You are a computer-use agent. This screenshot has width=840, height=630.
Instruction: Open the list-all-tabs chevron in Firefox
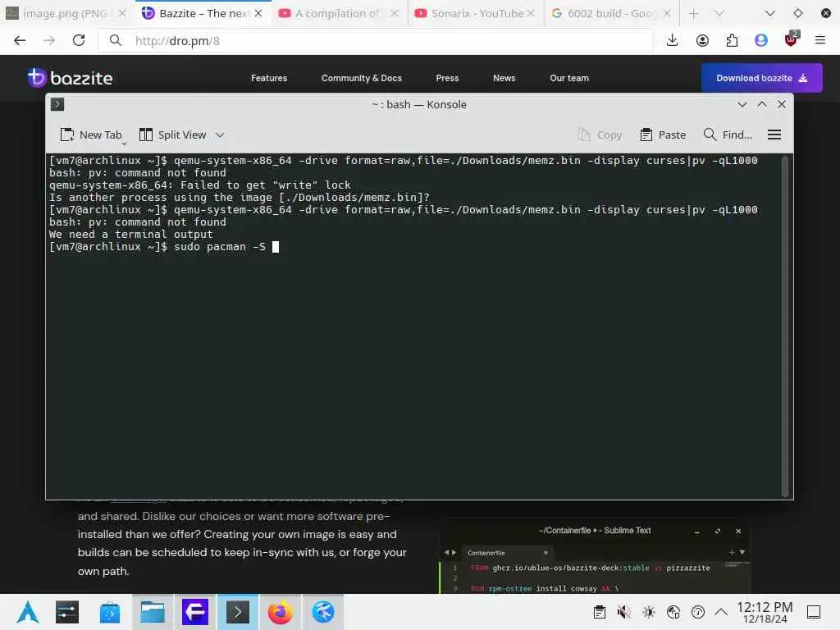coord(719,13)
